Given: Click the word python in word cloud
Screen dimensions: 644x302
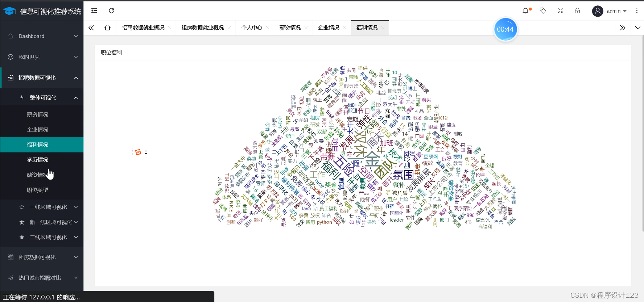Looking at the screenshot, I should (324, 222).
